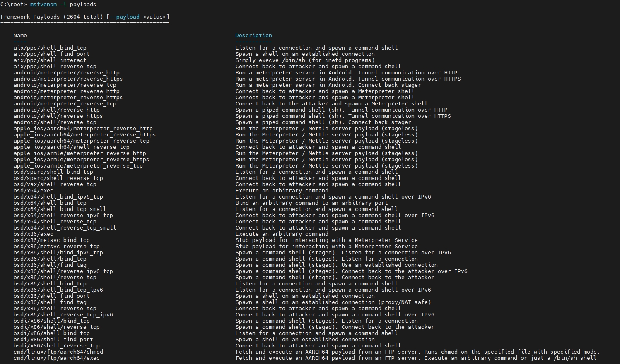
Task: Select bsd/x86/shell/find_tag payload
Action: 50,265
